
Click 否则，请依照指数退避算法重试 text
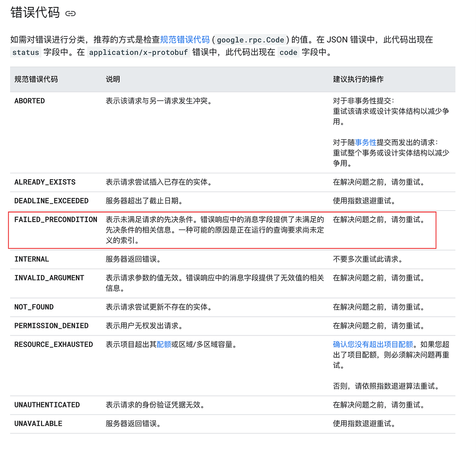386,386
